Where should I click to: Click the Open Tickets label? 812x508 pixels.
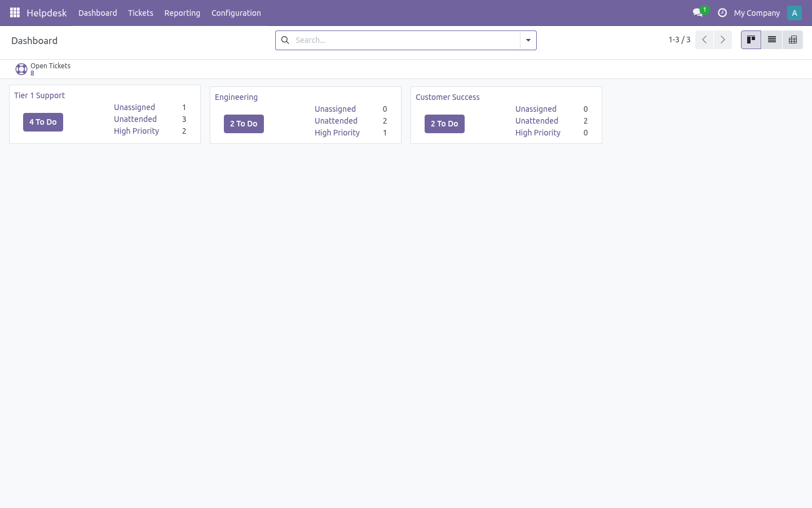tap(50, 66)
